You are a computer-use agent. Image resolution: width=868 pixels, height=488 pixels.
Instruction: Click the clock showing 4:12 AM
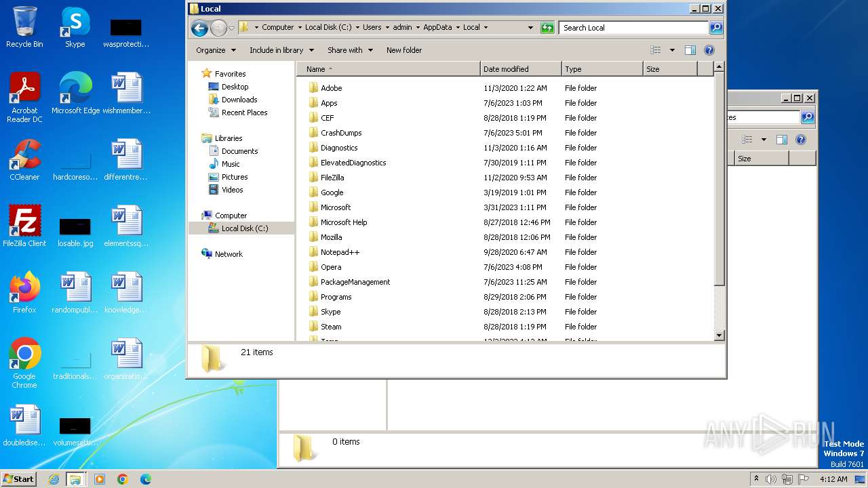click(x=833, y=479)
